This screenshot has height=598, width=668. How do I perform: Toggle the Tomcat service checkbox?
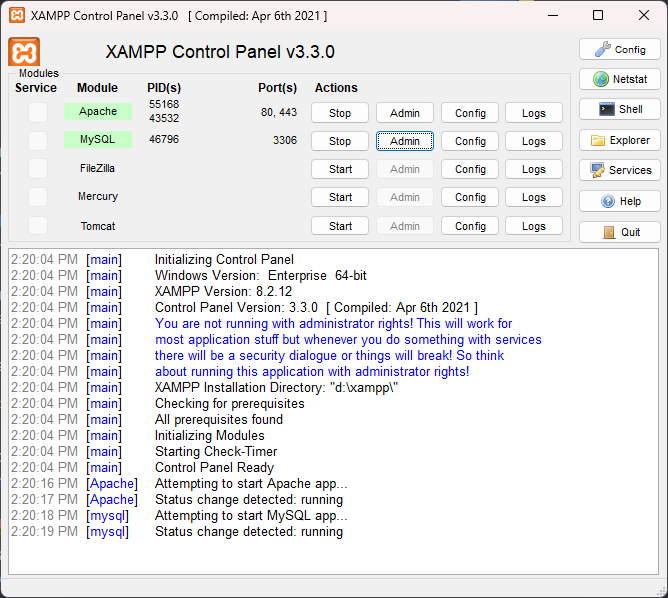tap(38, 225)
